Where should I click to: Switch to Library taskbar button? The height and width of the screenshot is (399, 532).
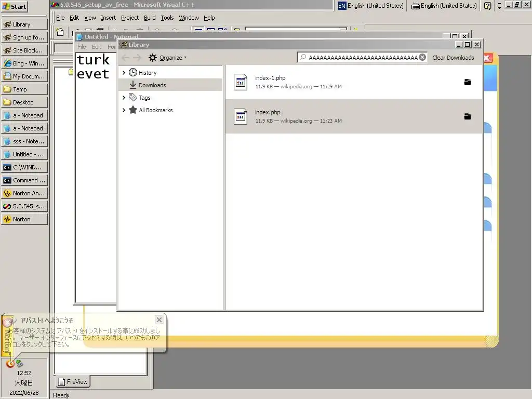coord(24,24)
